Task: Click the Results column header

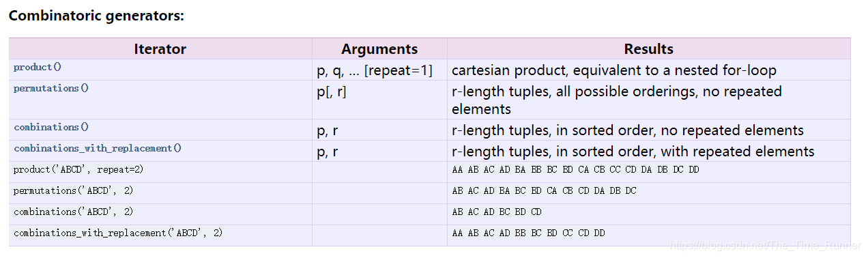Action: (648, 48)
